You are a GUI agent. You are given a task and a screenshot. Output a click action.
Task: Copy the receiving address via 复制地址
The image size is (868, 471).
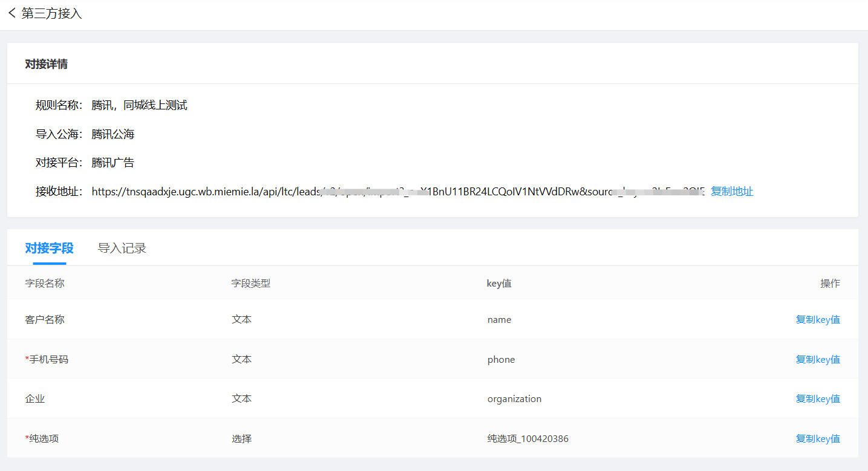click(x=732, y=192)
